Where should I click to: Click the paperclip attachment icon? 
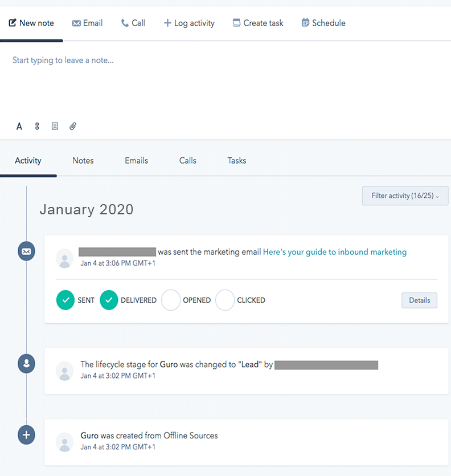click(73, 127)
